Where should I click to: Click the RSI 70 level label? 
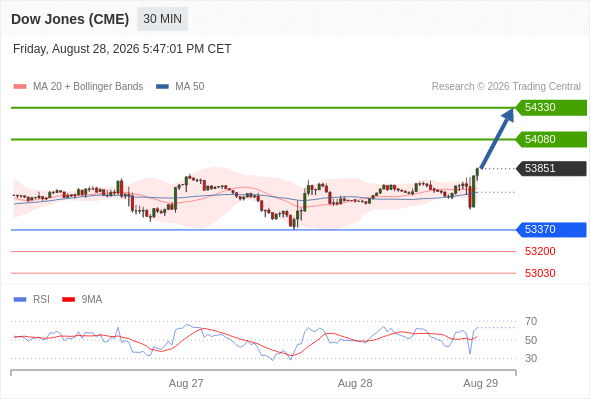coord(531,321)
